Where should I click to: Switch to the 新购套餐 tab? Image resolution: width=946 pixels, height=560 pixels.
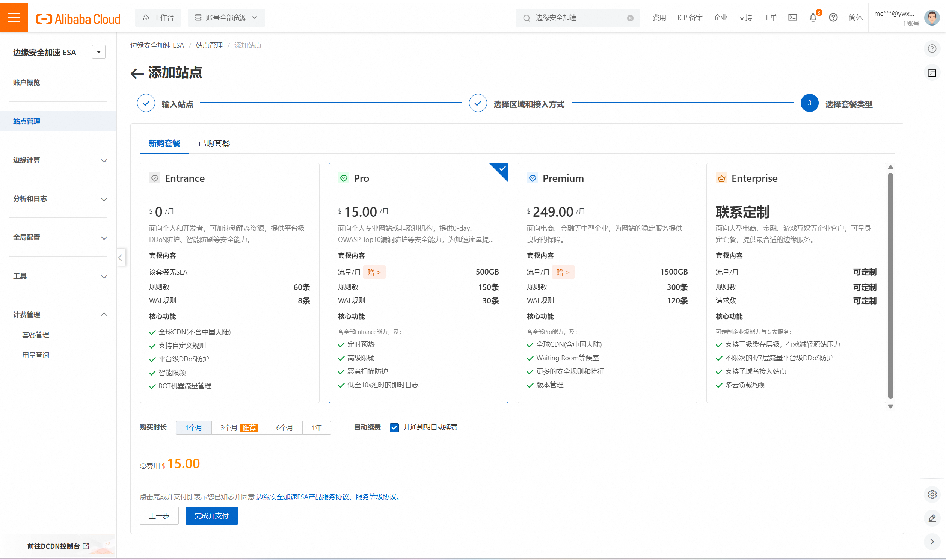click(164, 143)
